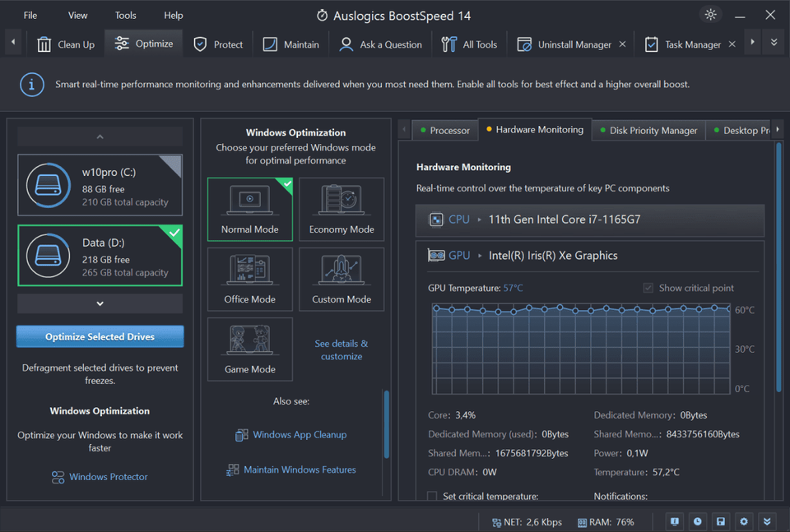Click the Ask a Question icon

click(x=346, y=44)
